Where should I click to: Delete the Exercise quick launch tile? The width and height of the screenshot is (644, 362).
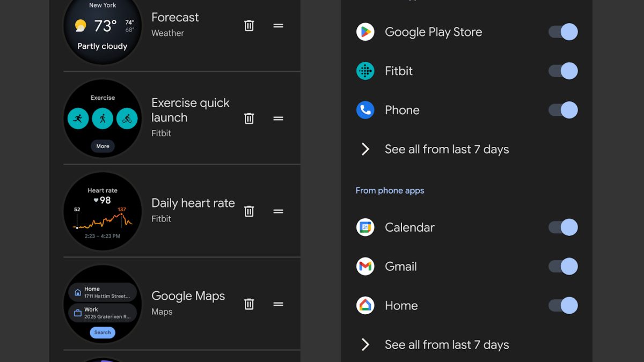(249, 119)
